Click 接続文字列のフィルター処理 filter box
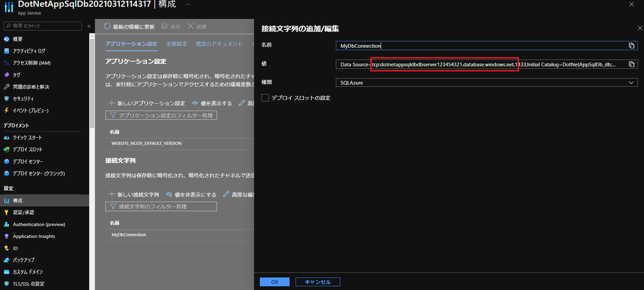The image size is (644, 290). tap(161, 206)
